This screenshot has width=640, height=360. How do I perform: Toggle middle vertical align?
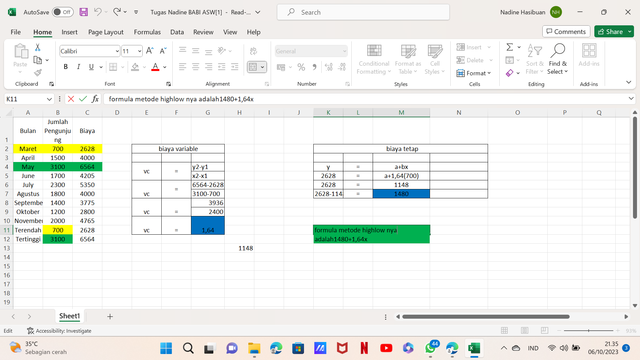[x=196, y=51]
